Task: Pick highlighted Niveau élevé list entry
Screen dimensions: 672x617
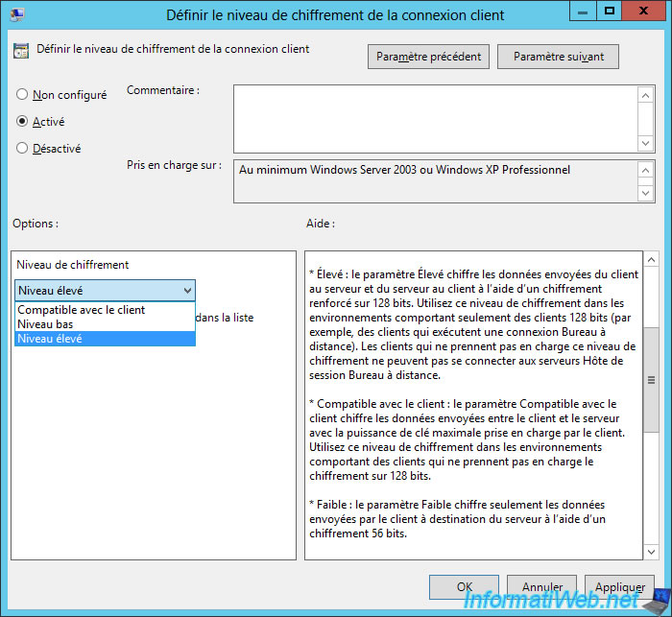Action: [105, 339]
